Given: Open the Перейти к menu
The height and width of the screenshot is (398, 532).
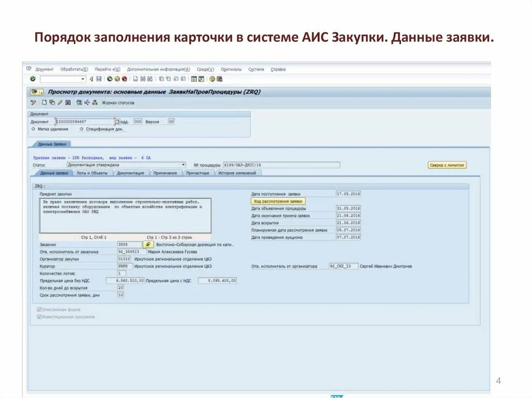Looking at the screenshot, I should (x=107, y=69).
